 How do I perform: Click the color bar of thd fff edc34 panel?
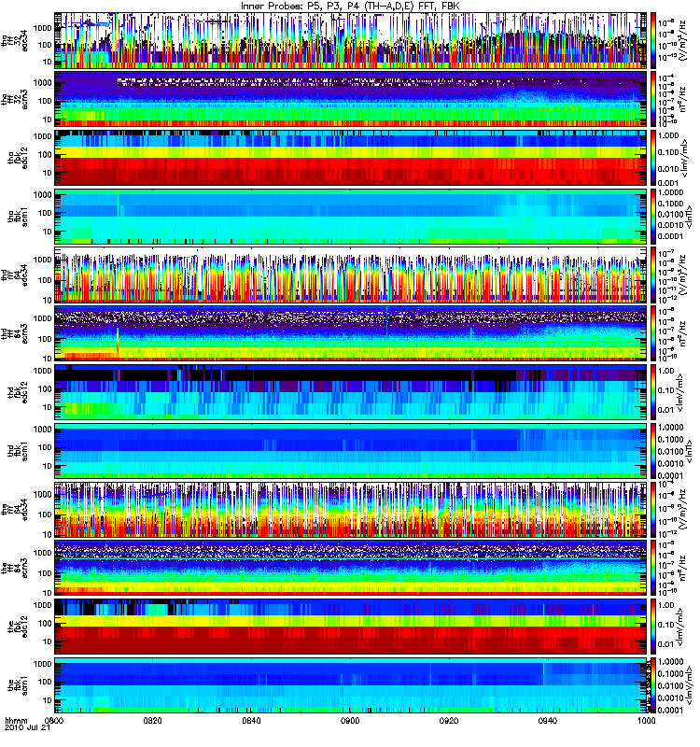coord(652,275)
